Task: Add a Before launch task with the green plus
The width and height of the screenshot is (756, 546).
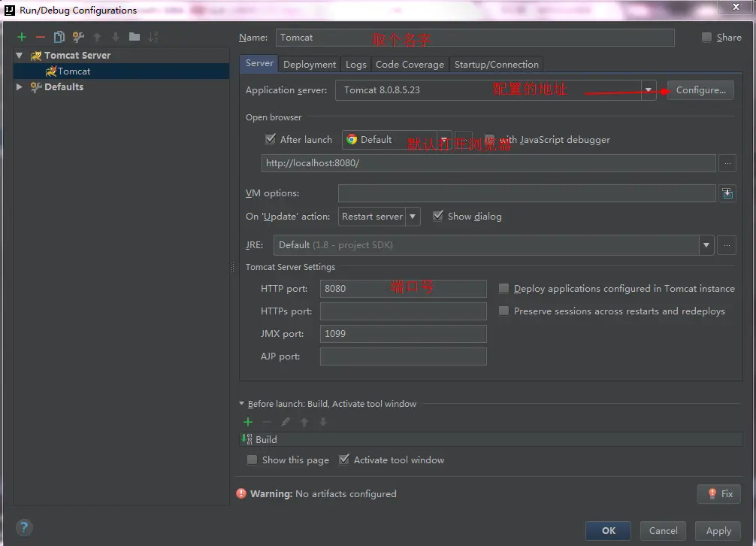Action: click(x=248, y=422)
